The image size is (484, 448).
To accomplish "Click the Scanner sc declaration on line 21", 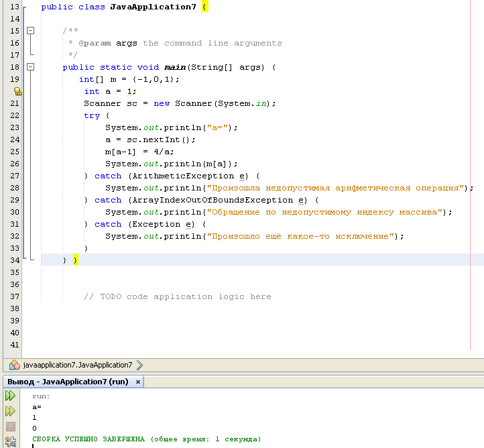I will 111,103.
